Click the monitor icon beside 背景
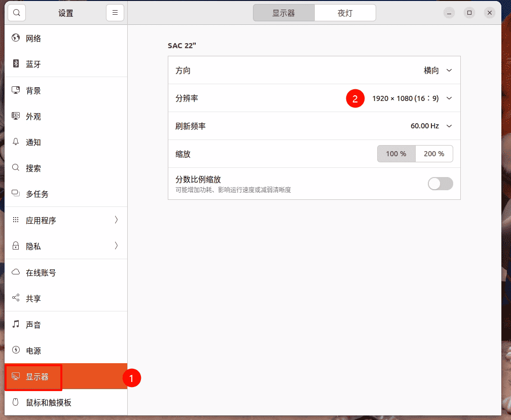 [x=16, y=90]
